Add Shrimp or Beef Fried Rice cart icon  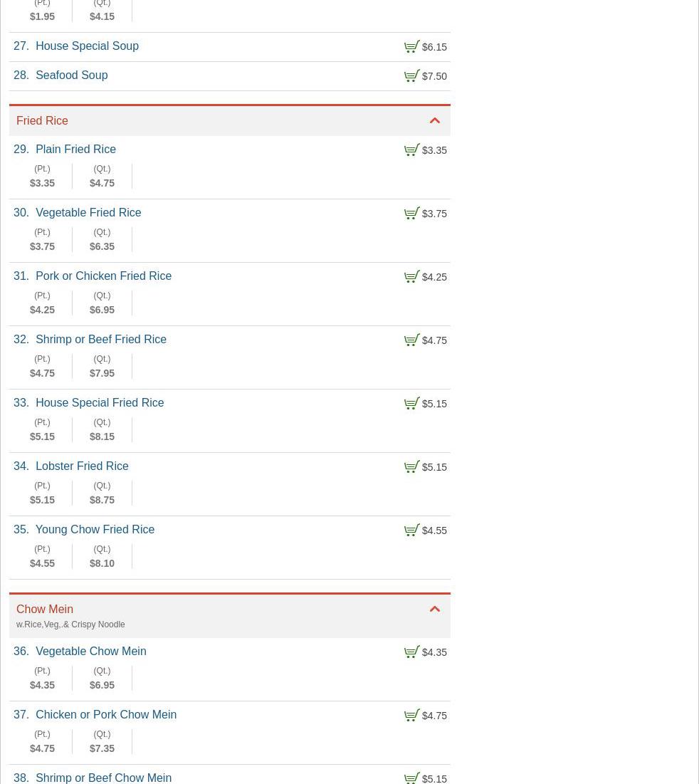(412, 340)
